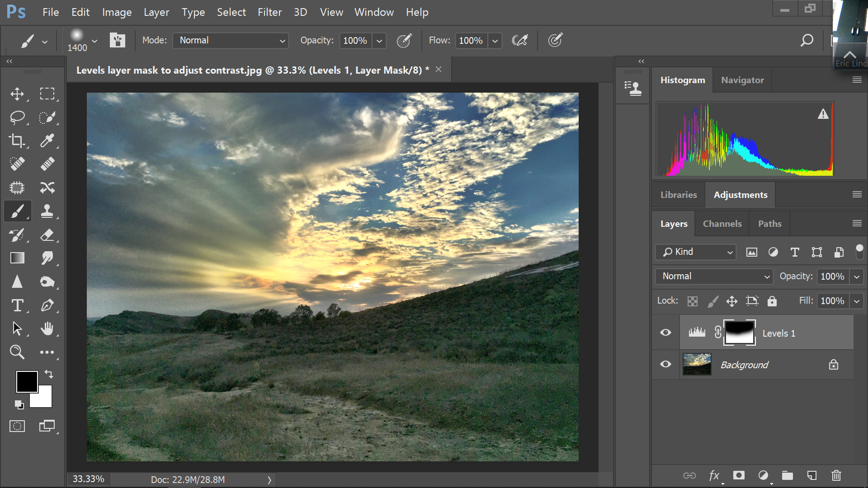This screenshot has width=868, height=488.
Task: Reset default foreground and background colors
Action: 19,404
